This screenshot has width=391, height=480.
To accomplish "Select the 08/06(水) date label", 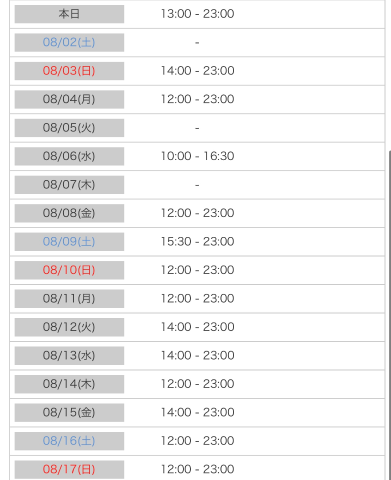I will [69, 156].
